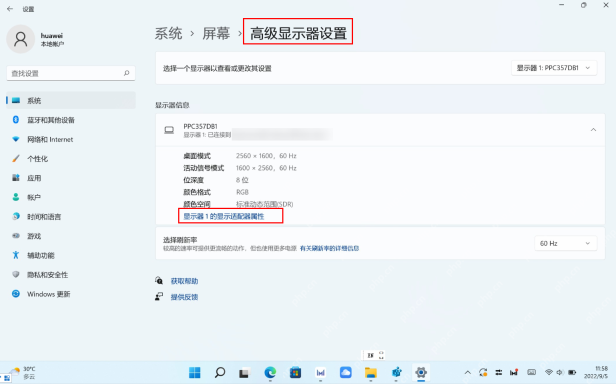Image resolution: width=616 pixels, height=384 pixels.
Task: Click the Settings gear on taskbar
Action: click(421, 372)
